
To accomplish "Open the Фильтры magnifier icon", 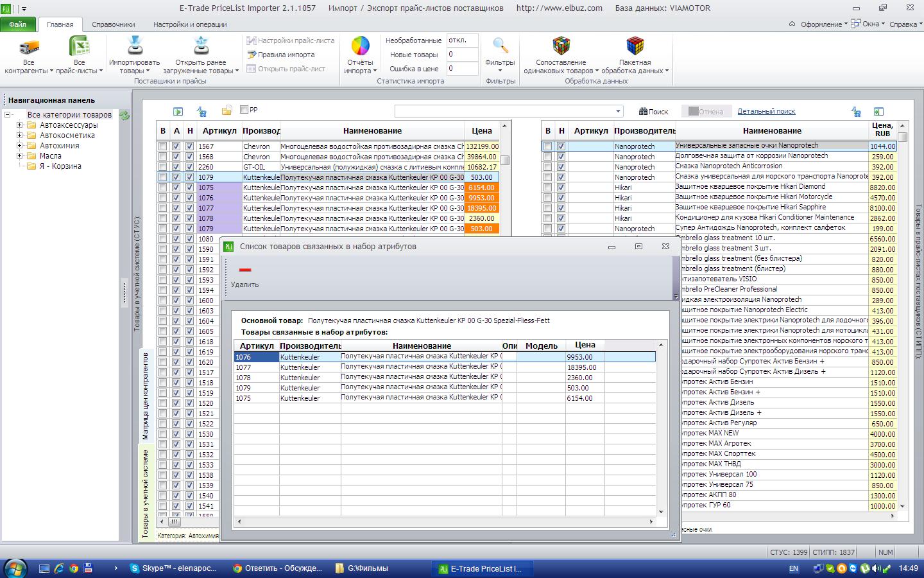I will click(501, 46).
